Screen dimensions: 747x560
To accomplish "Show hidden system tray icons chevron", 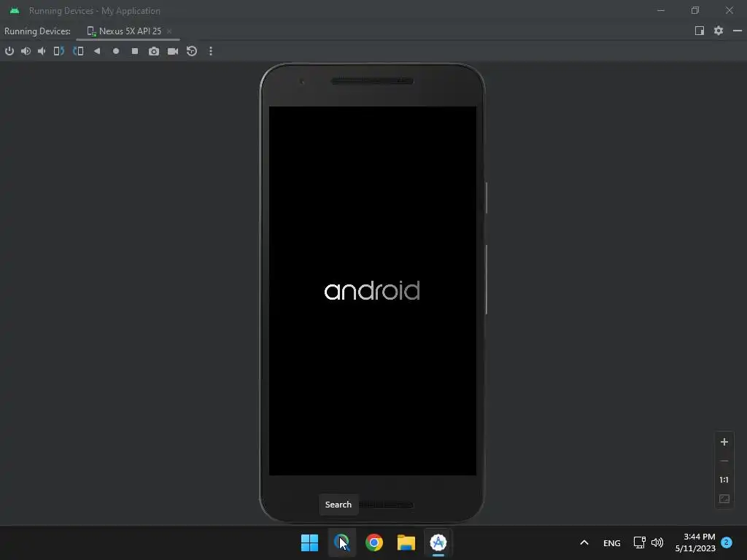I will click(x=584, y=542).
